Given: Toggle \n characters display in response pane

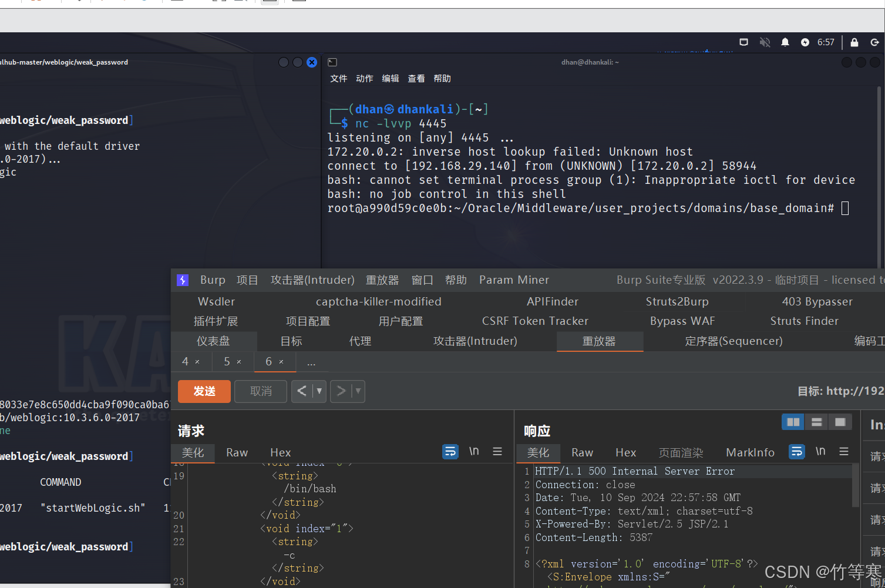Looking at the screenshot, I should tap(820, 451).
